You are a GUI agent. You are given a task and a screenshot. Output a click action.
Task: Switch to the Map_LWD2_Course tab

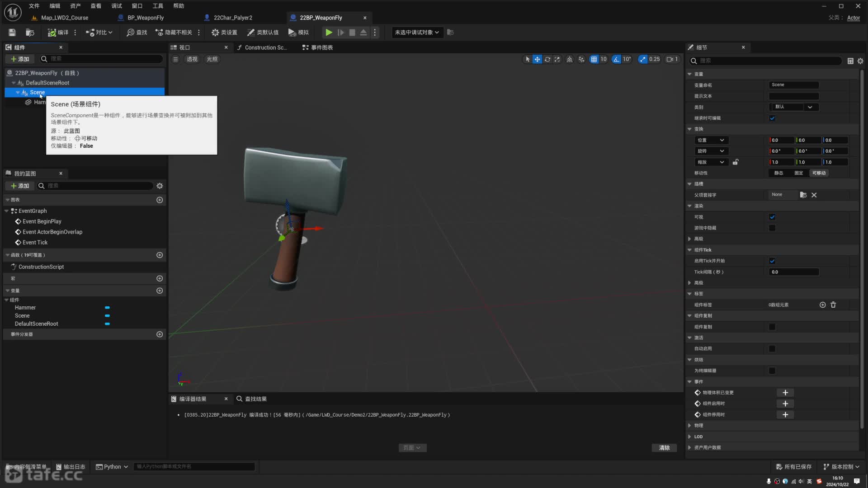[x=64, y=18]
